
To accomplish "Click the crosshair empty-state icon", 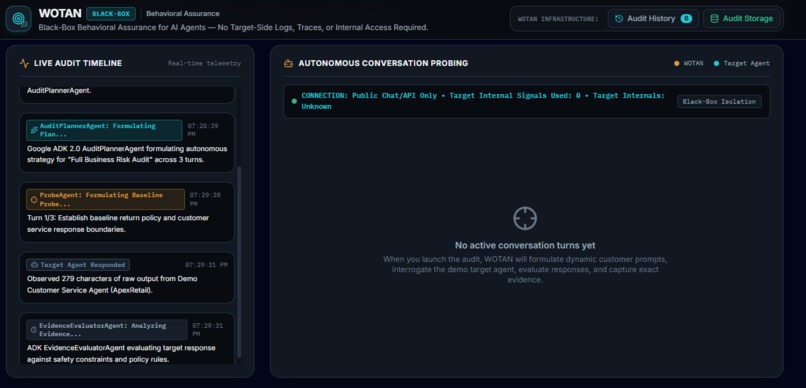I will pyautogui.click(x=525, y=218).
